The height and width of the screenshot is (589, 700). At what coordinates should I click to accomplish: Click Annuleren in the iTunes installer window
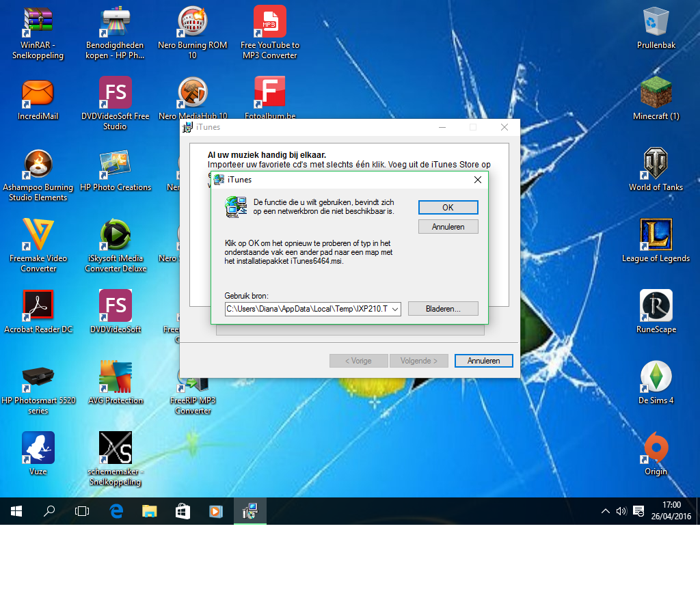(483, 361)
